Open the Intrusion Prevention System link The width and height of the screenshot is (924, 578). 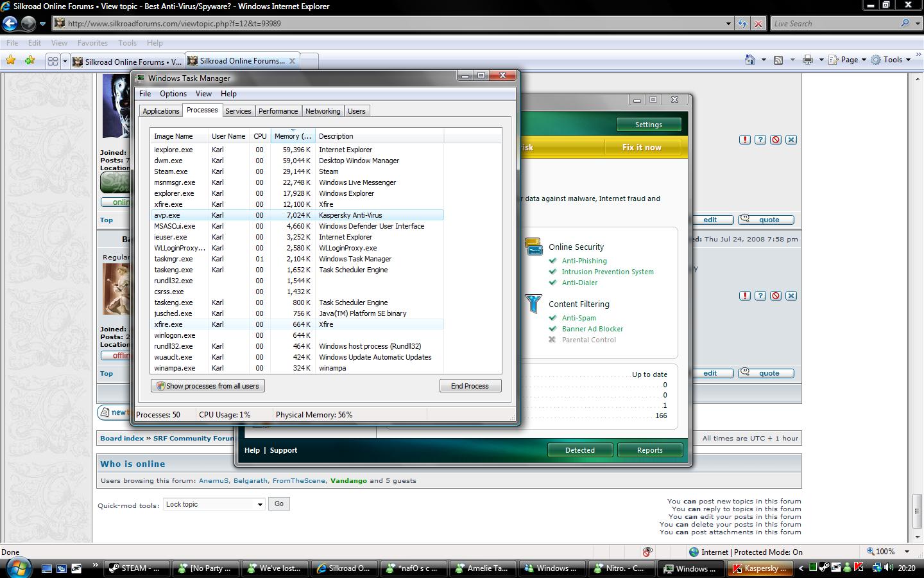pos(608,272)
